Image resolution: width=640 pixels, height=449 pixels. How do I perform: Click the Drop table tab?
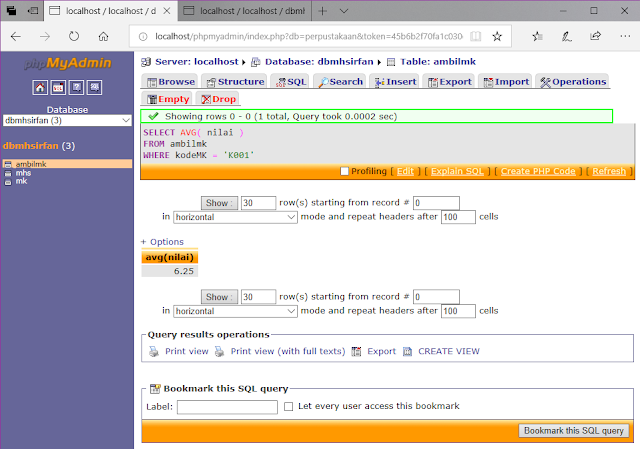point(218,99)
